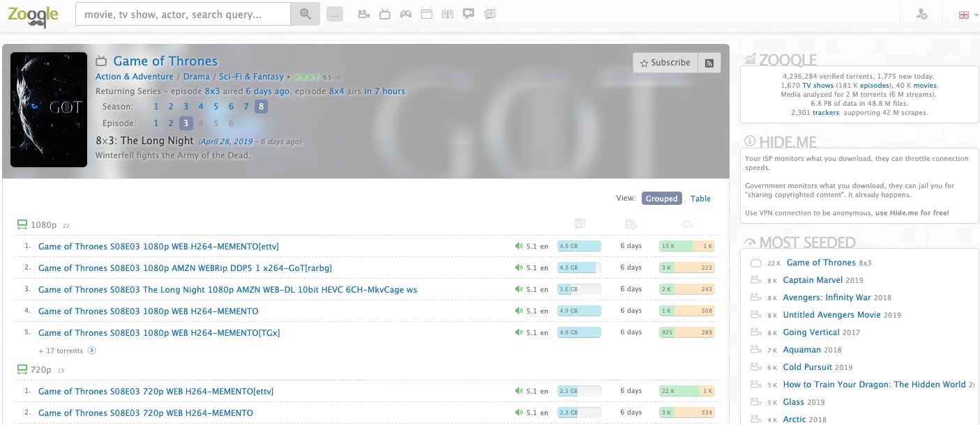This screenshot has width=980, height=425.
Task: Open the Game of Thrones title link
Action: (x=165, y=61)
